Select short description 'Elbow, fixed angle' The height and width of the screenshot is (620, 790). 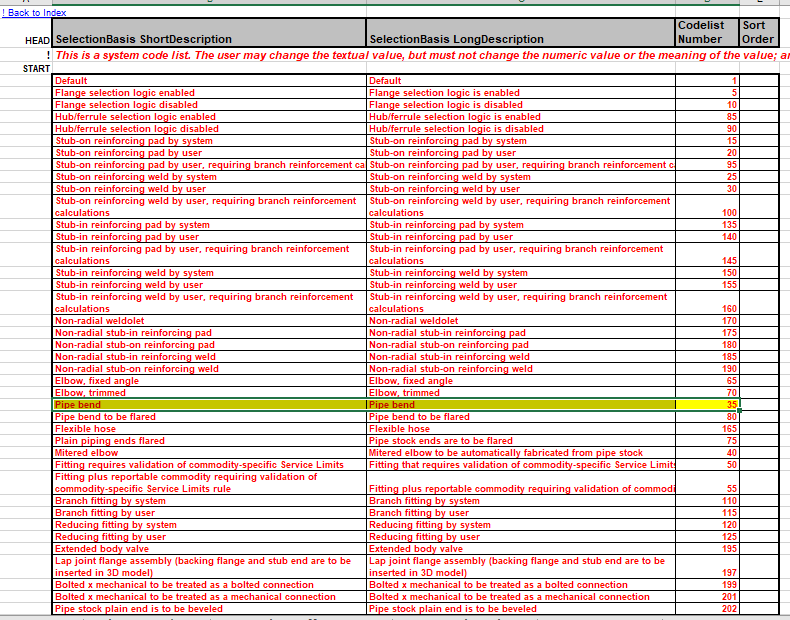(209, 381)
